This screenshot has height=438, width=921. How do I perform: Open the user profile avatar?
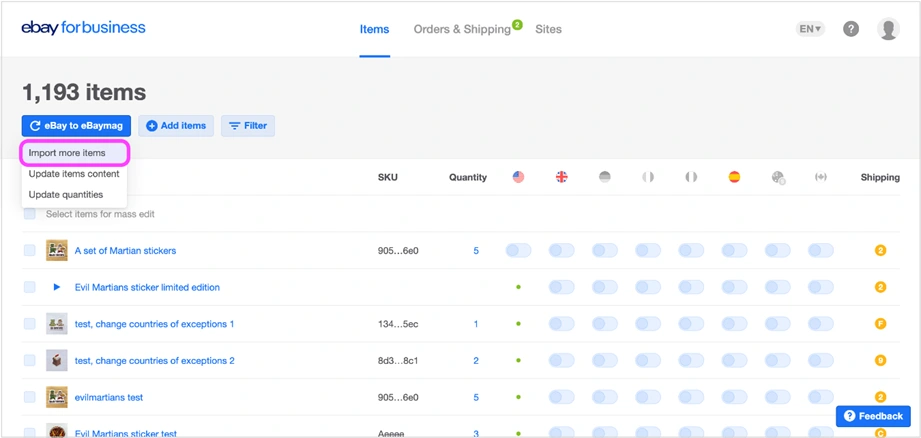coord(888,29)
